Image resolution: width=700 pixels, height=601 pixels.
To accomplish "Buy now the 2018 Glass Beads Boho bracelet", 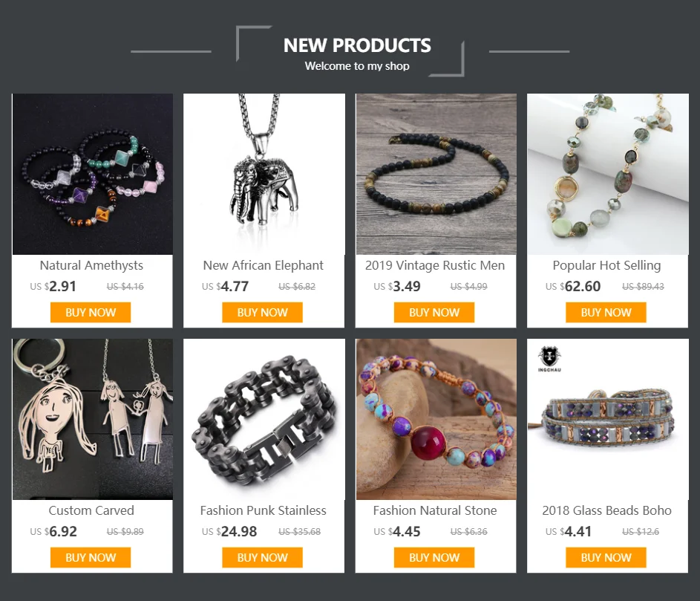I will tap(606, 558).
